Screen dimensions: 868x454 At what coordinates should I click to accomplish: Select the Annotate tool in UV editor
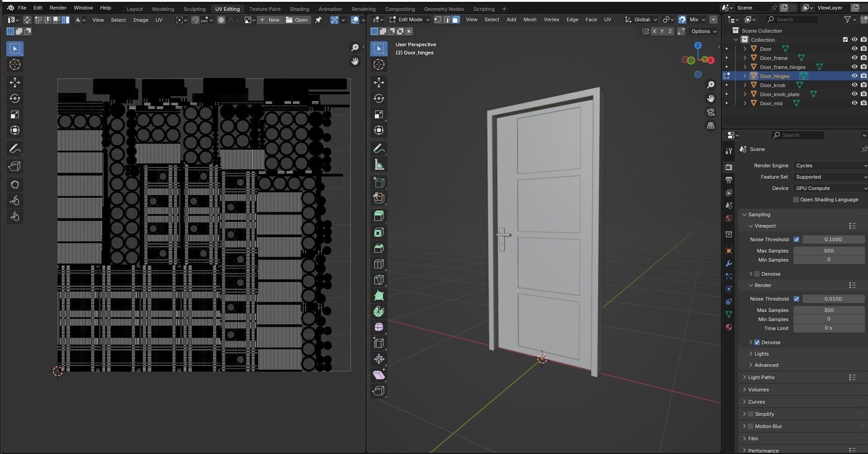15,148
